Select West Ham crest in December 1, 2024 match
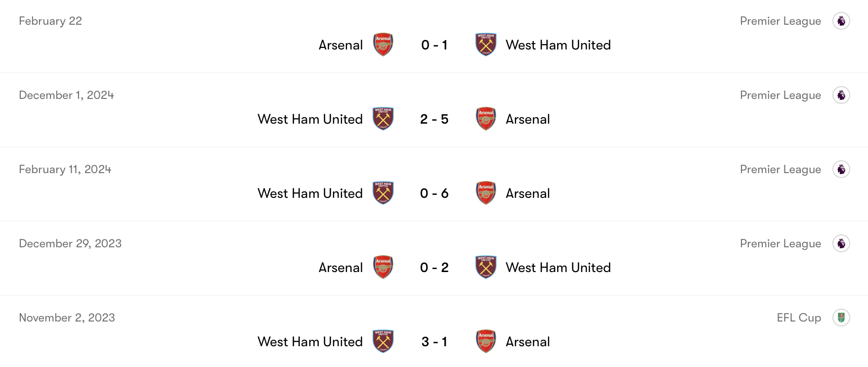This screenshot has width=868, height=367. click(383, 119)
